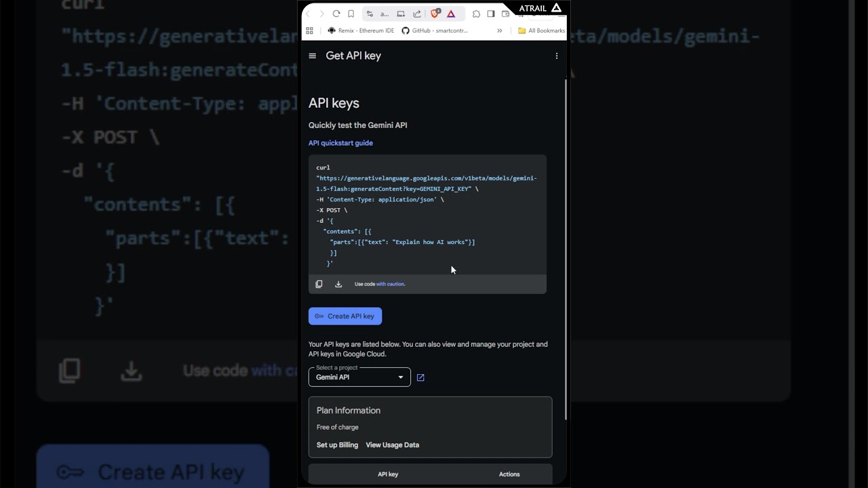Click the "Explain how AI works" code line

(403, 242)
